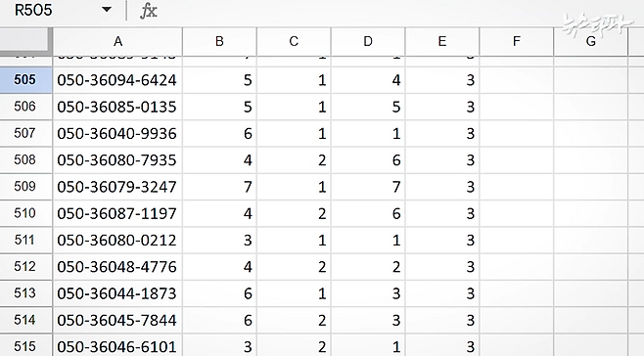Screen dimensions: 644x356
Task: Select row 513 header
Action: tap(25, 293)
